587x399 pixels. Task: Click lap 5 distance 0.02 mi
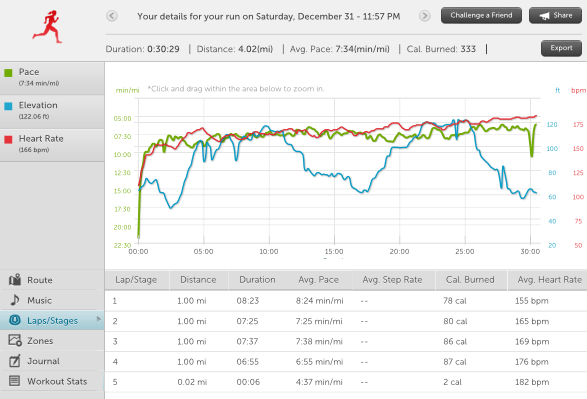[192, 382]
